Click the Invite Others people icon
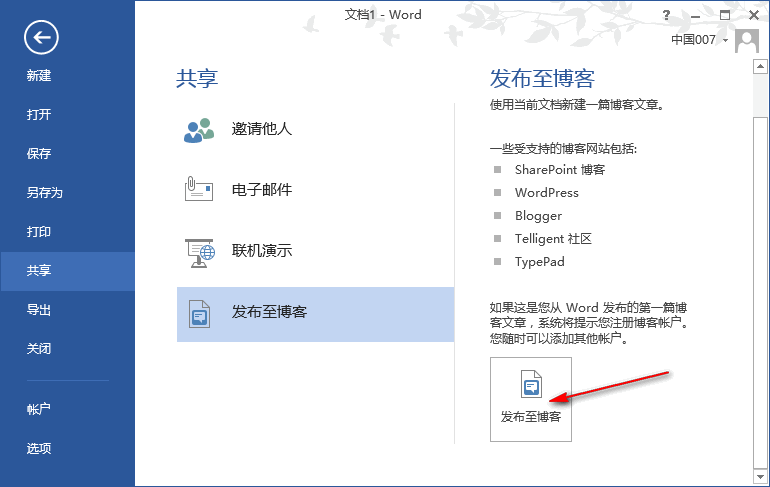 (x=199, y=130)
